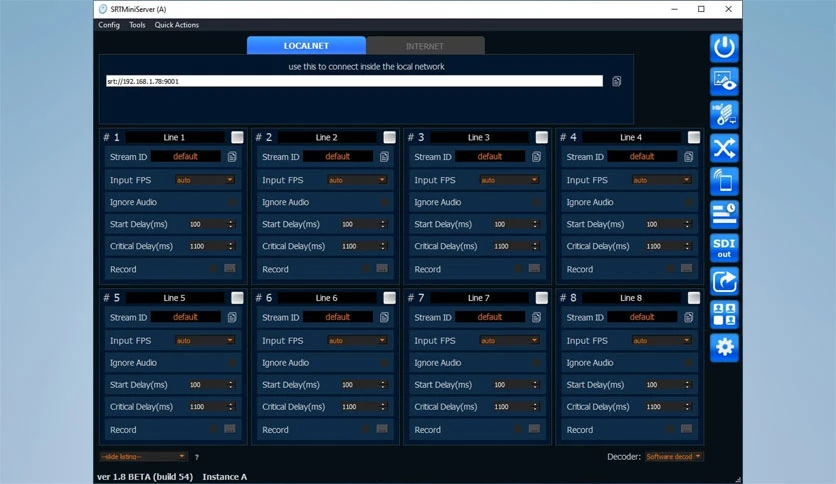Open the Tools menu
Image resolution: width=836 pixels, height=484 pixels.
[x=137, y=25]
